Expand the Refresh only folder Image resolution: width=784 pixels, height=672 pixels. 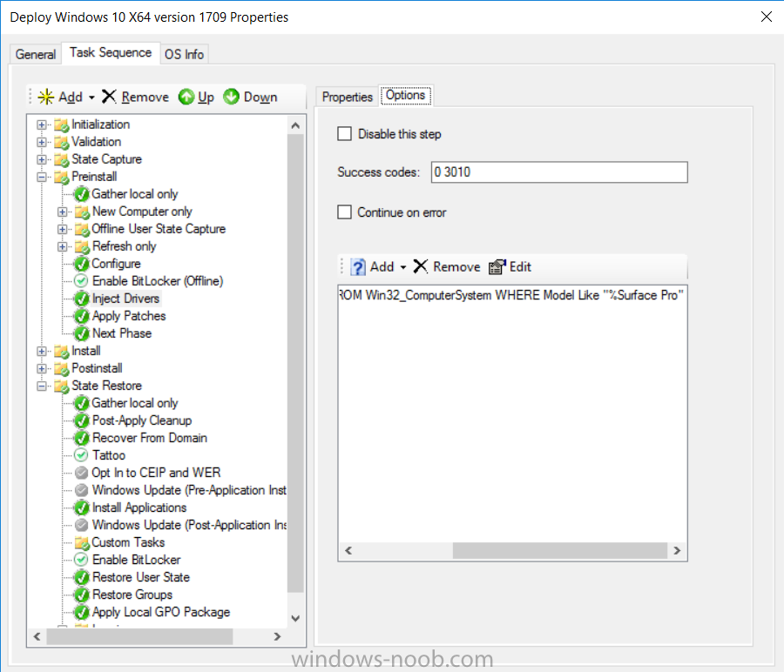pos(62,247)
